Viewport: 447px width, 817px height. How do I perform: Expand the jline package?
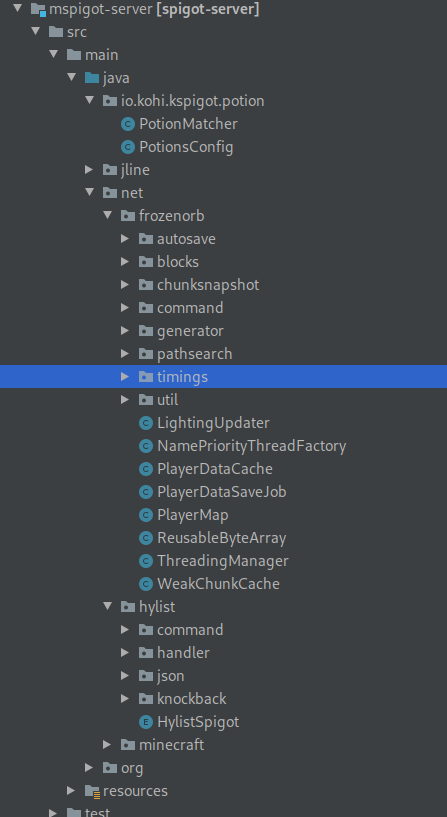[89, 170]
